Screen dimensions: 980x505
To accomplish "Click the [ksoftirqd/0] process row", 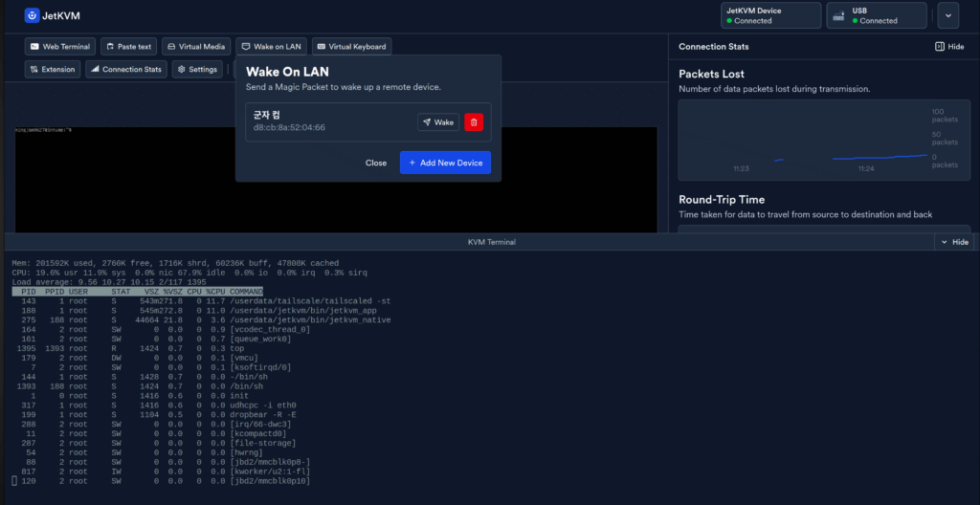I will (151, 367).
